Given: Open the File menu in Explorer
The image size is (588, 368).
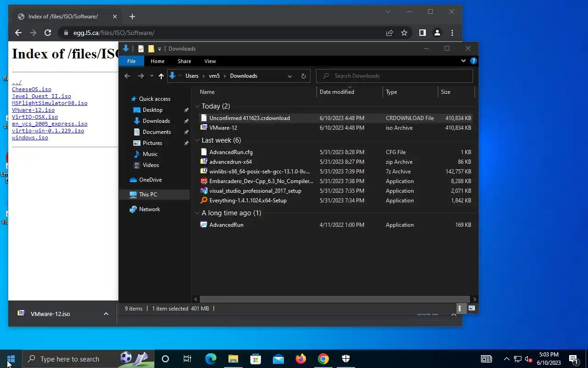Looking at the screenshot, I should 131,61.
